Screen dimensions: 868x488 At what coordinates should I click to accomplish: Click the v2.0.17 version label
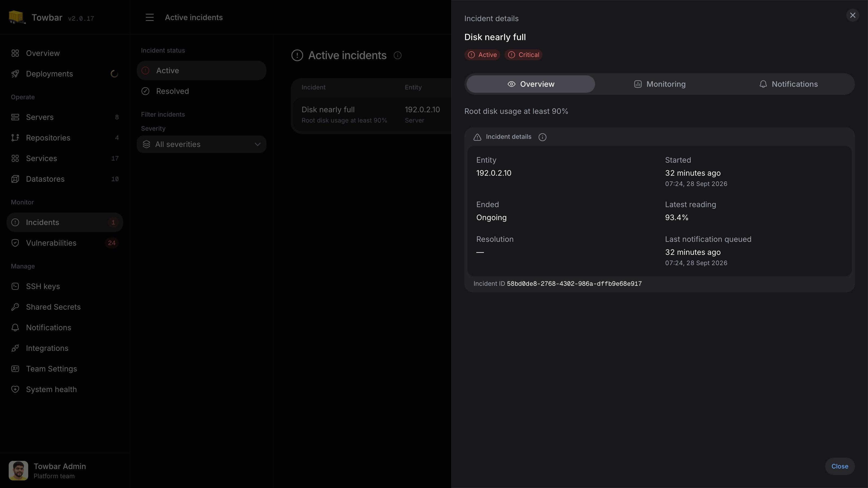pyautogui.click(x=81, y=18)
